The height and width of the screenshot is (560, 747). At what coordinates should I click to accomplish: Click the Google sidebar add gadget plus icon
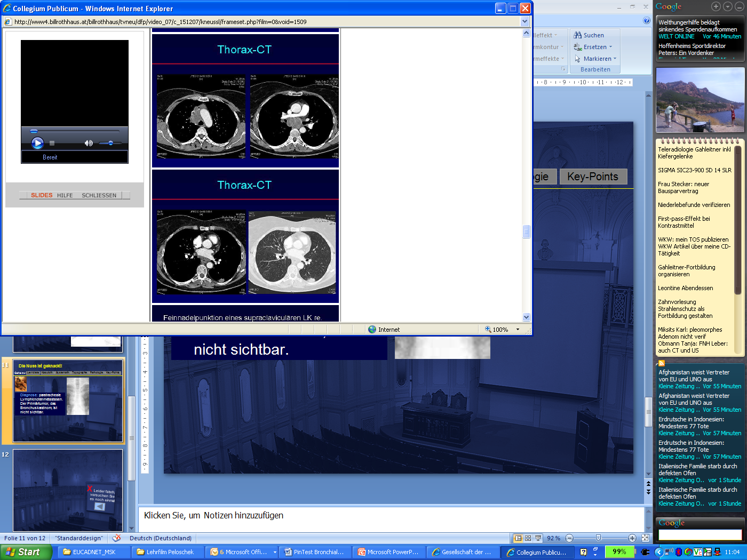click(716, 6)
